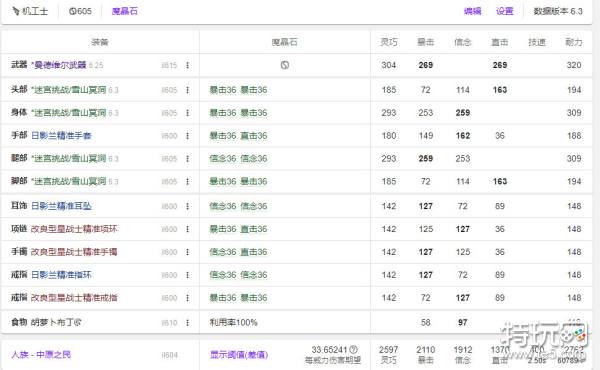
Task: Click total 灵巧 value 2597
Action: coord(389,350)
